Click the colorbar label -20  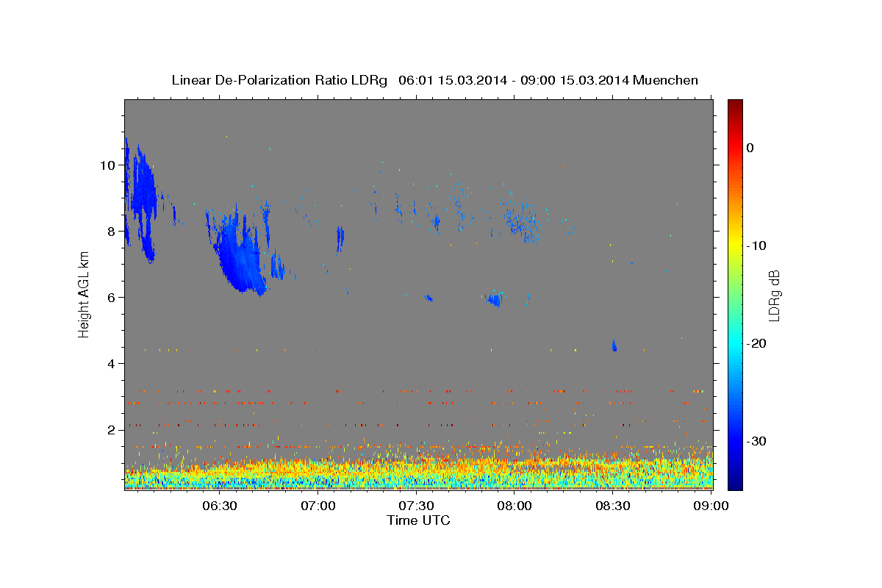click(756, 343)
